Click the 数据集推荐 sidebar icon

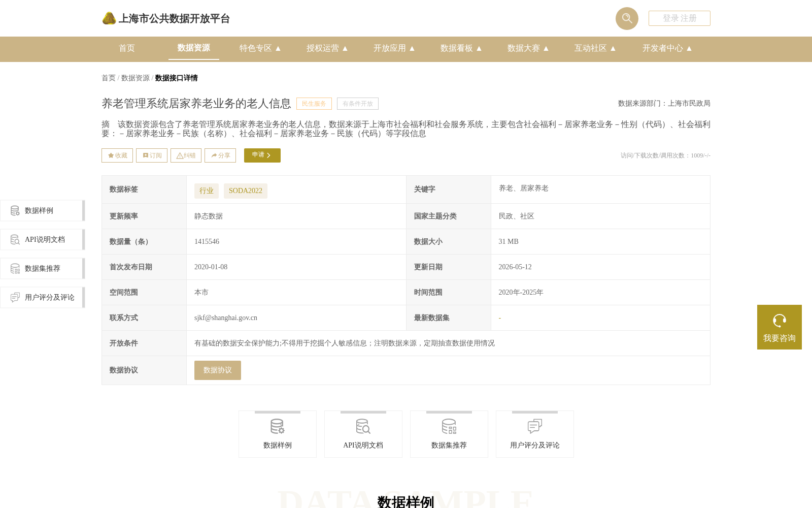[15, 268]
